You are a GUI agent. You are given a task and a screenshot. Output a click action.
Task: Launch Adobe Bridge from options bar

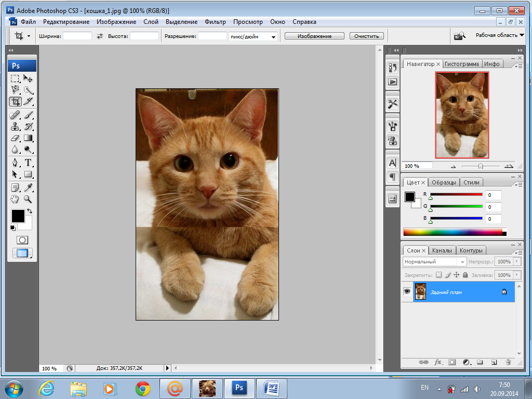tap(459, 35)
